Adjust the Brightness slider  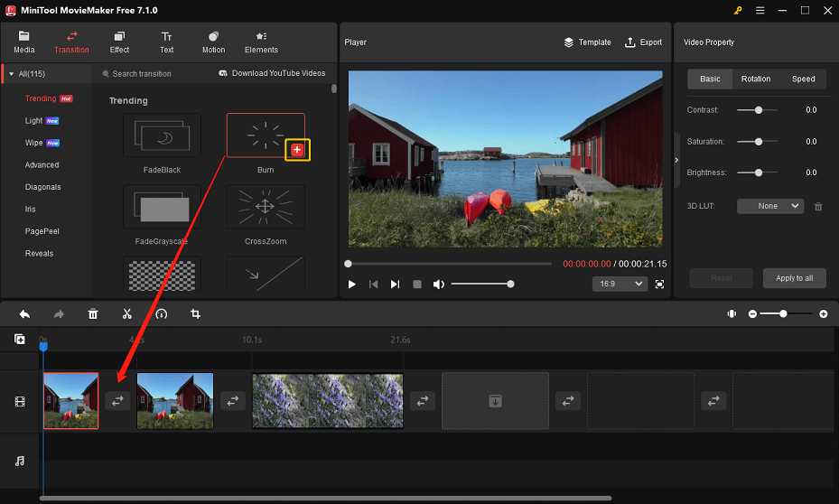(758, 173)
